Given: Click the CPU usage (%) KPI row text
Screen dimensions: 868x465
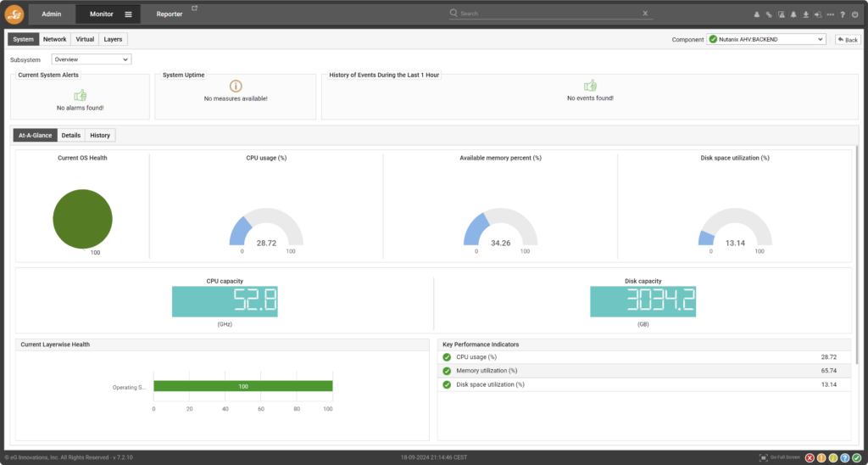Looking at the screenshot, I should [476, 357].
